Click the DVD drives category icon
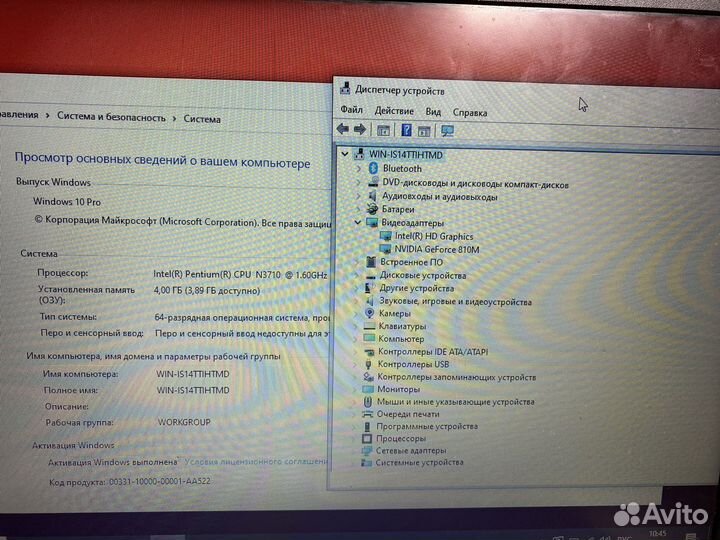720x540 pixels. pyautogui.click(x=373, y=182)
